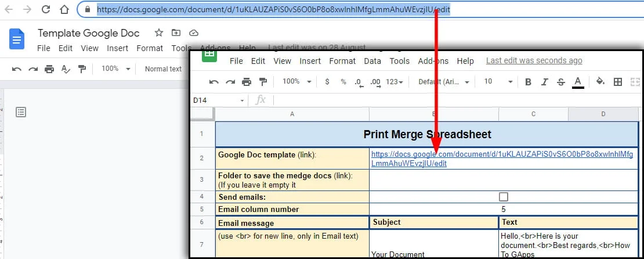644x259 pixels.
Task: Open the Docs zoom 100% dropdown
Action: point(116,69)
